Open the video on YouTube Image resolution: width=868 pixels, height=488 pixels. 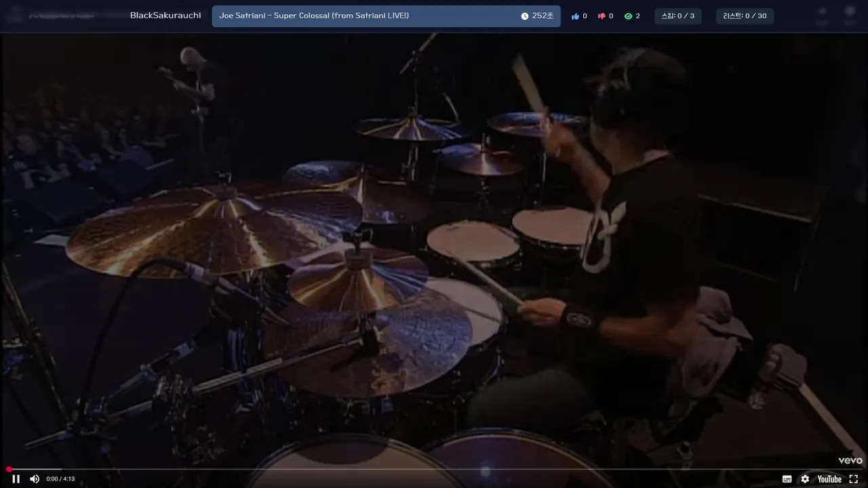(829, 479)
